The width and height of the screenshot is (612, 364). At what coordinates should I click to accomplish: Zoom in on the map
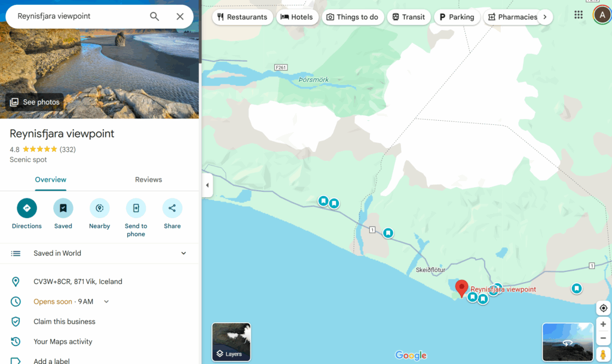[x=604, y=324]
